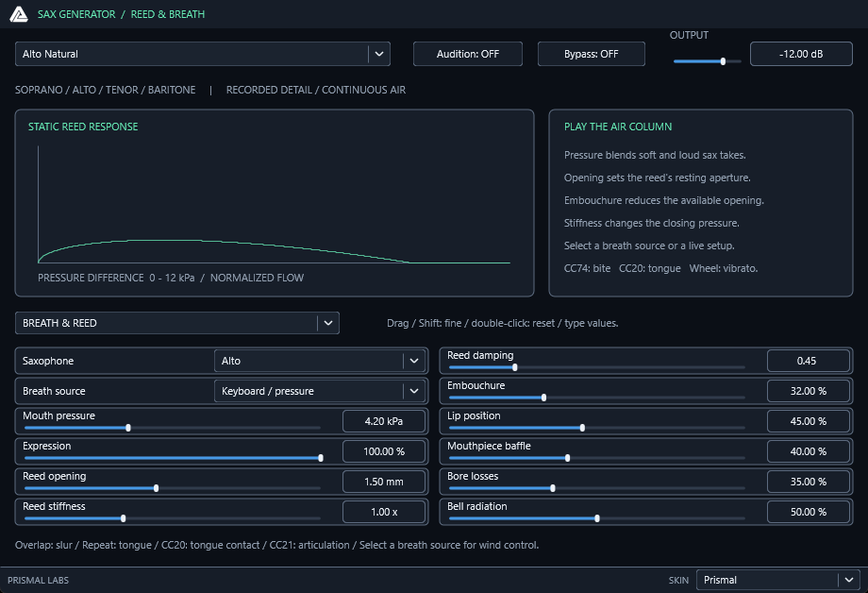Open the Breath source dropdown

coord(320,391)
